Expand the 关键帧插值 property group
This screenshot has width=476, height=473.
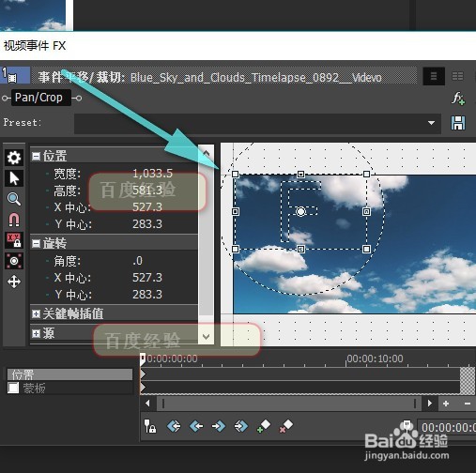coord(37,313)
